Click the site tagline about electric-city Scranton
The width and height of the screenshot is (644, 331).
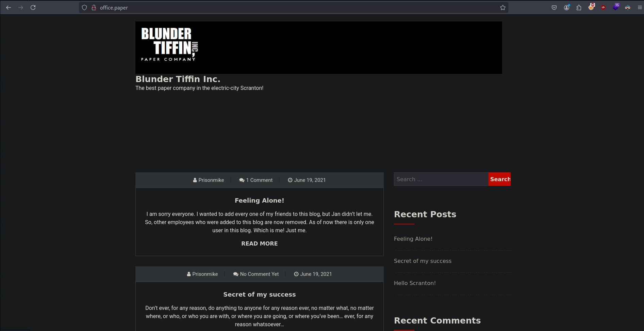(199, 88)
